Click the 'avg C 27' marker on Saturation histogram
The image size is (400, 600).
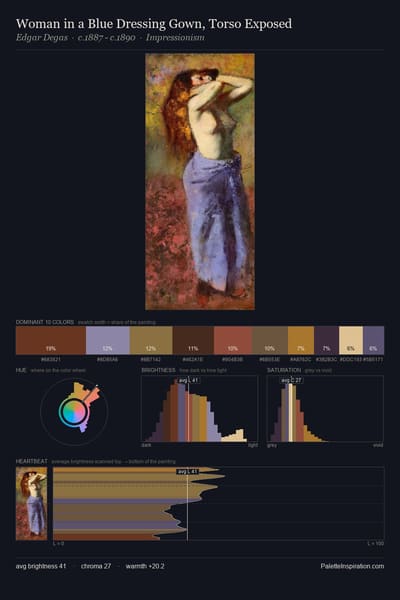coord(291,380)
